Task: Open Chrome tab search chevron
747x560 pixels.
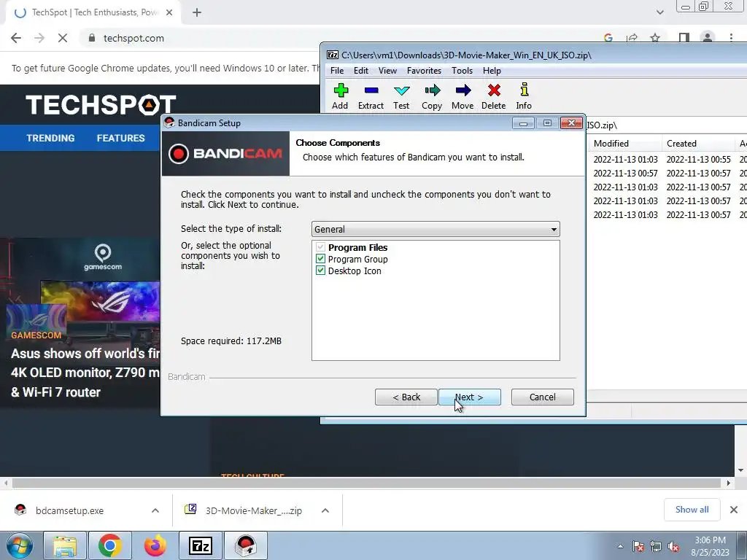Action: [659, 12]
